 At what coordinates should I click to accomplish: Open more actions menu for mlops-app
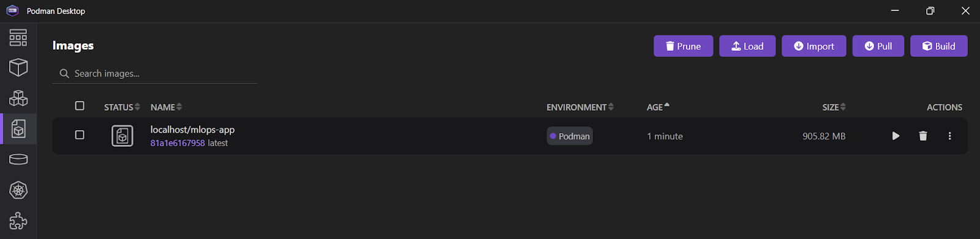tap(950, 136)
